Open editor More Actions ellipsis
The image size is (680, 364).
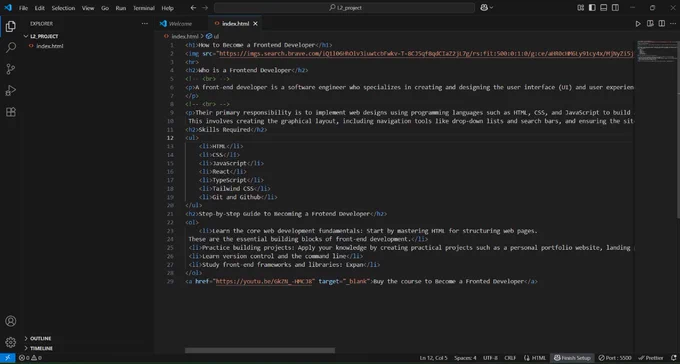click(x=673, y=24)
